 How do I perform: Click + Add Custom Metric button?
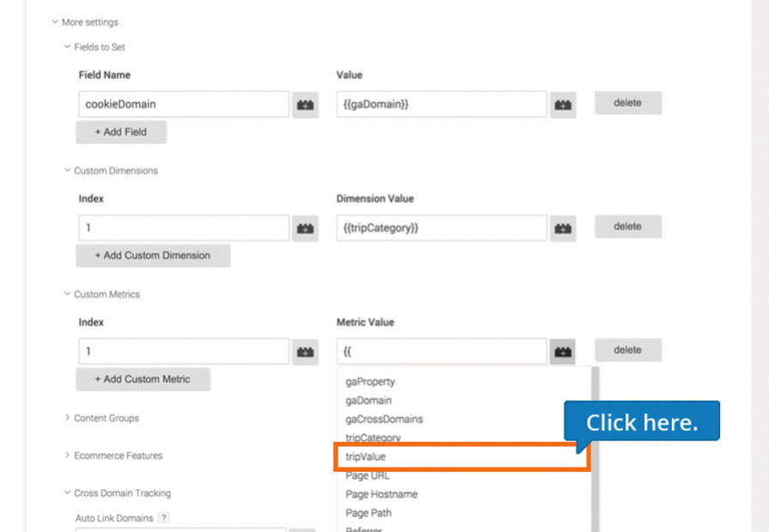143,379
